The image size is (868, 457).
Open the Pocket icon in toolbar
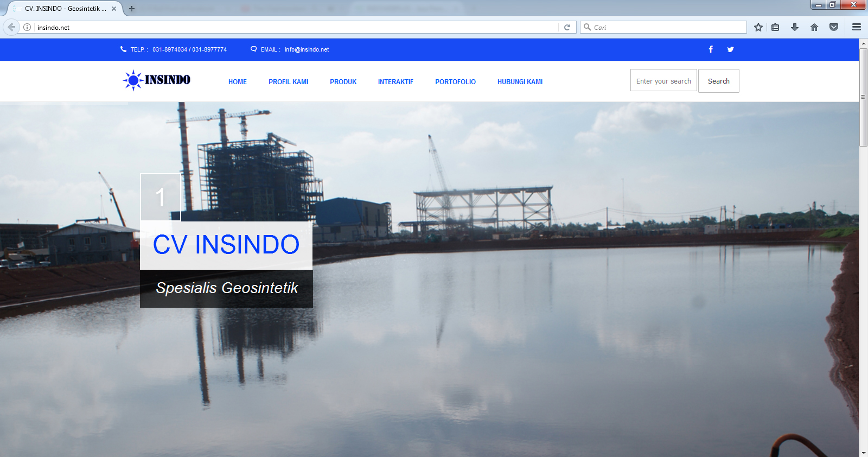point(834,27)
